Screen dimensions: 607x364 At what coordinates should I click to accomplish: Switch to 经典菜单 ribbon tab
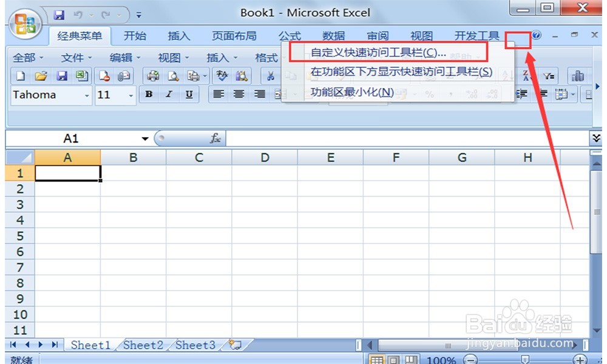[80, 36]
